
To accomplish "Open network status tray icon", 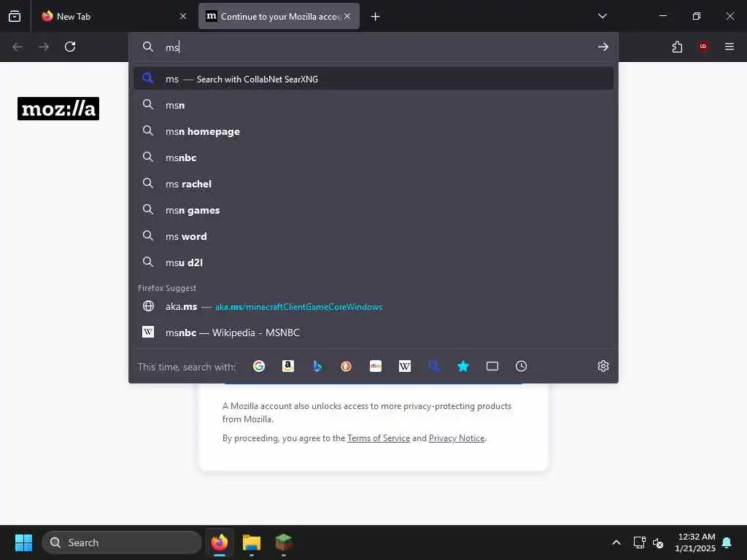I will coord(639,542).
